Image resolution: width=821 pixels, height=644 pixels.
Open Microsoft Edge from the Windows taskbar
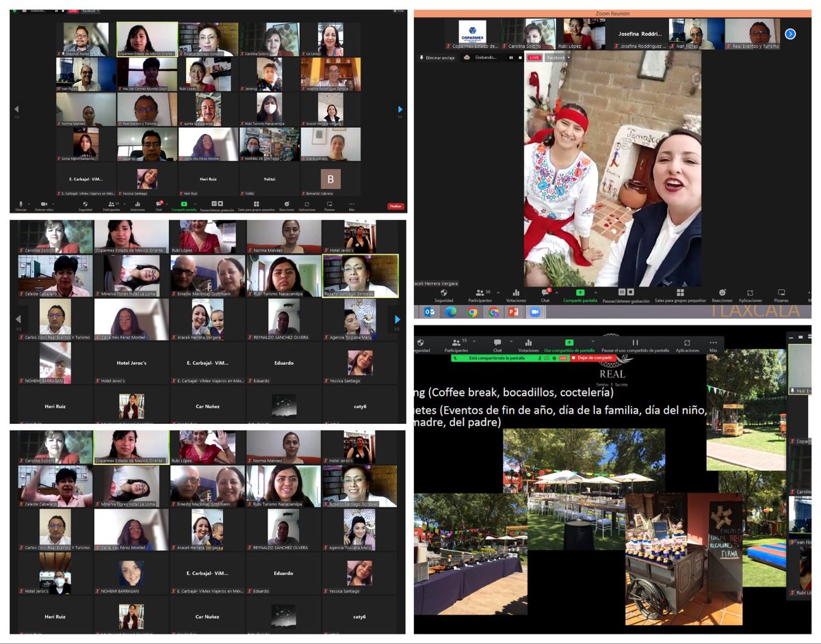pyautogui.click(x=451, y=312)
